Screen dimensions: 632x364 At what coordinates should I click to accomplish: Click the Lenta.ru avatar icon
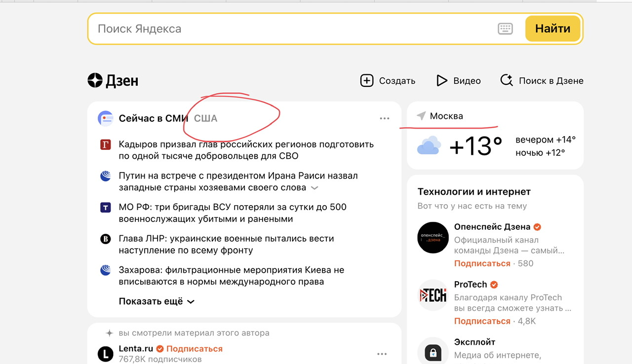[x=105, y=354]
